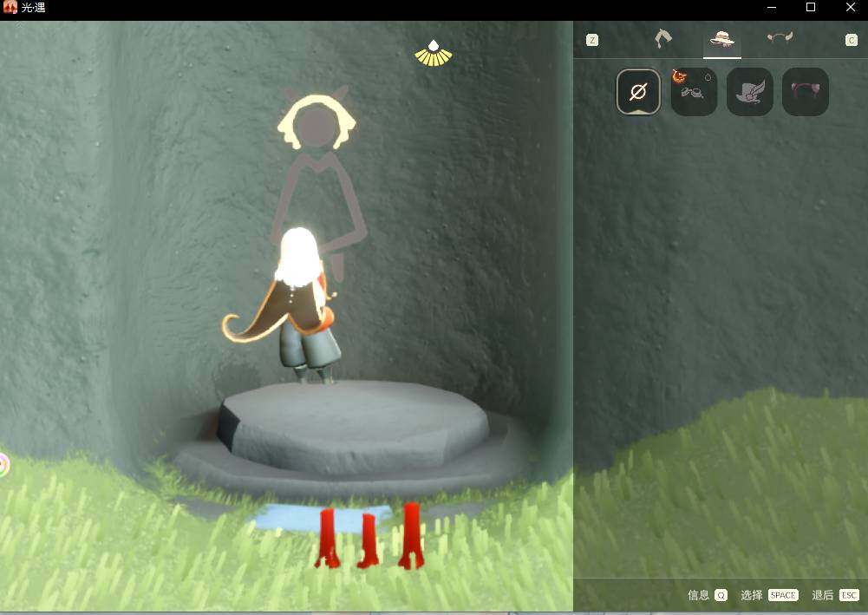Viewport: 868px width, 615px height.
Task: Click the SPACE key hint icon
Action: pos(783,595)
